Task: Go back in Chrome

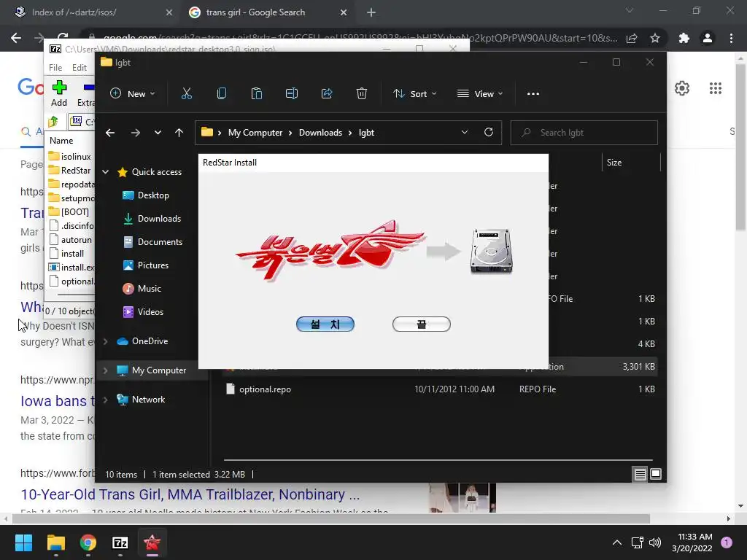Action: [x=16, y=38]
